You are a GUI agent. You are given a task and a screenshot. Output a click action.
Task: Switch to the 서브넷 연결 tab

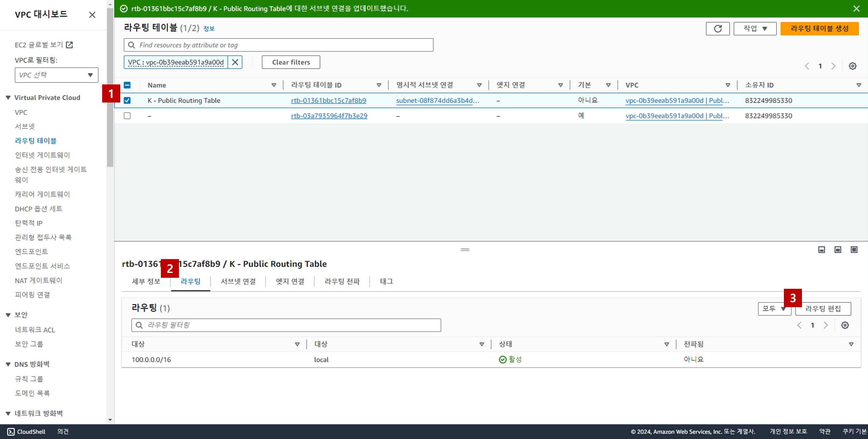tap(238, 281)
